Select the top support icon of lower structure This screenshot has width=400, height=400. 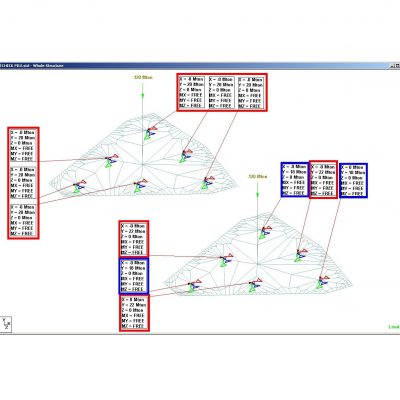tap(265, 232)
